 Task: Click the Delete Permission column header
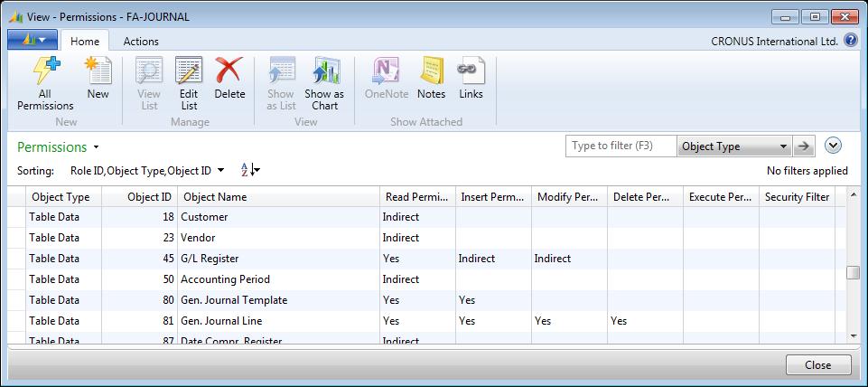[x=646, y=197]
